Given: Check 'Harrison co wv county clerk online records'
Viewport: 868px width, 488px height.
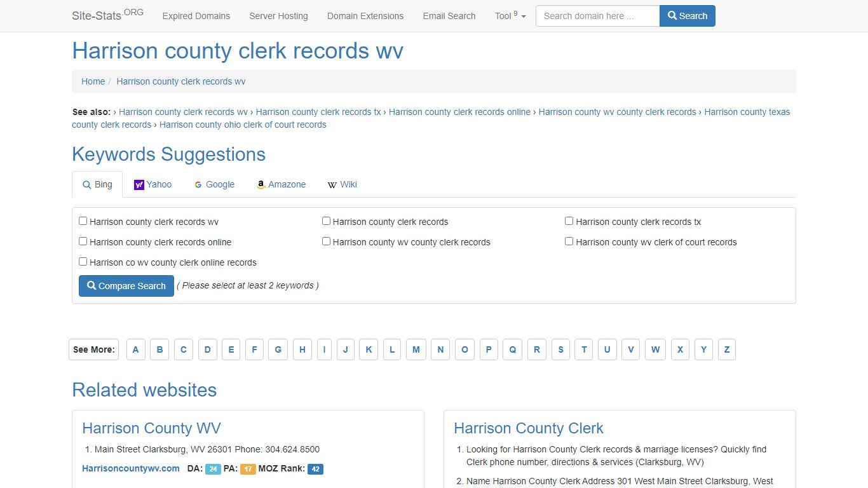Looking at the screenshot, I should tap(83, 262).
